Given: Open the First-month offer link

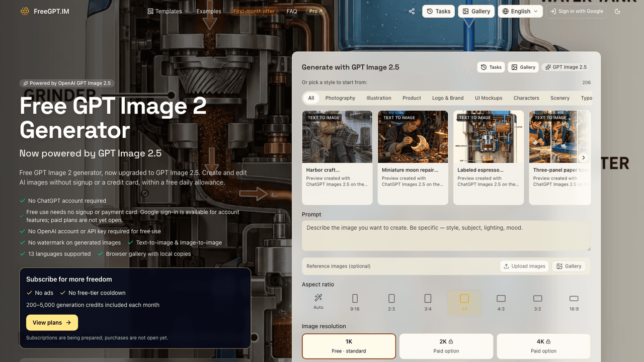Looking at the screenshot, I should pos(254,11).
